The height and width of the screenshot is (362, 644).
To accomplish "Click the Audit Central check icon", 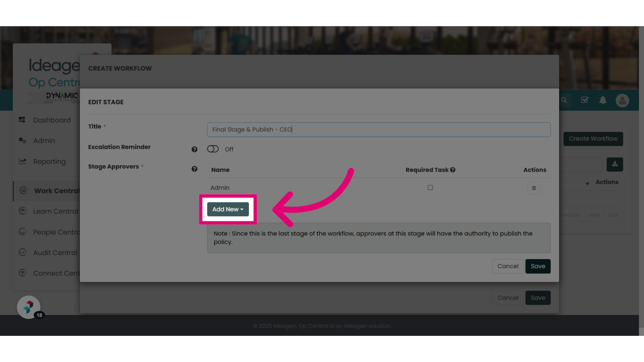I will (x=22, y=252).
